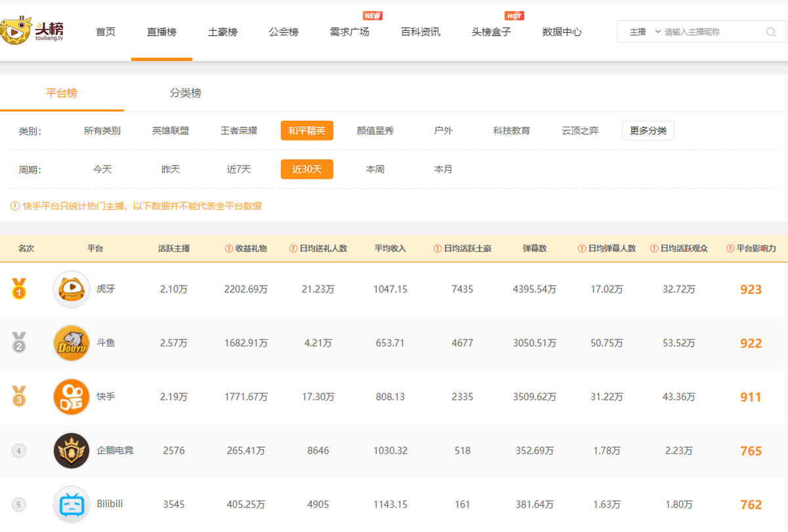Open the 土豪榜 menu item

point(222,31)
